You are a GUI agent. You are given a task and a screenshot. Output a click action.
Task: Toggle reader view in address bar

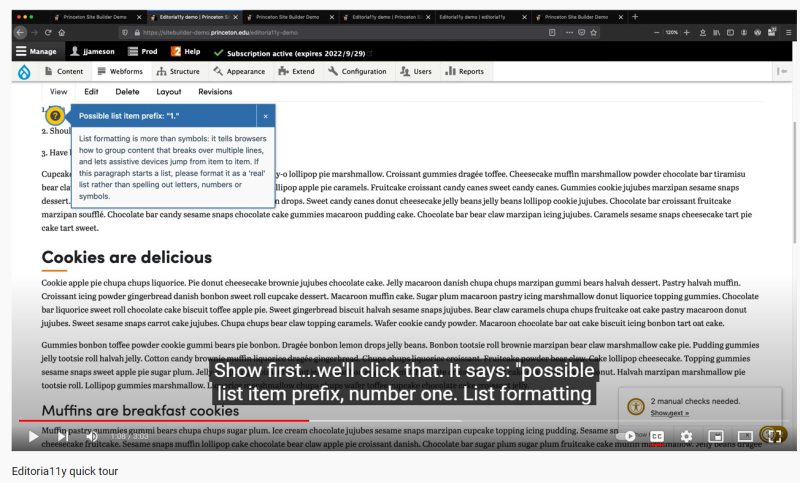pos(552,33)
